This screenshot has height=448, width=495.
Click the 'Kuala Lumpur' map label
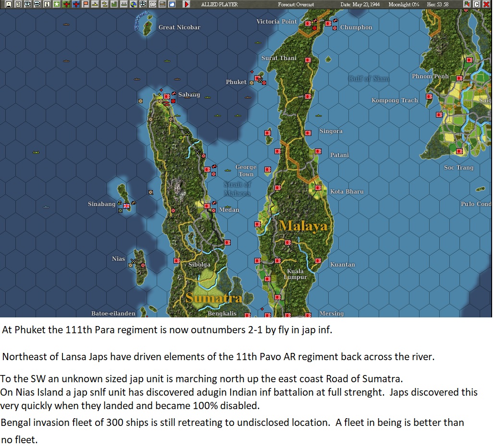click(295, 274)
